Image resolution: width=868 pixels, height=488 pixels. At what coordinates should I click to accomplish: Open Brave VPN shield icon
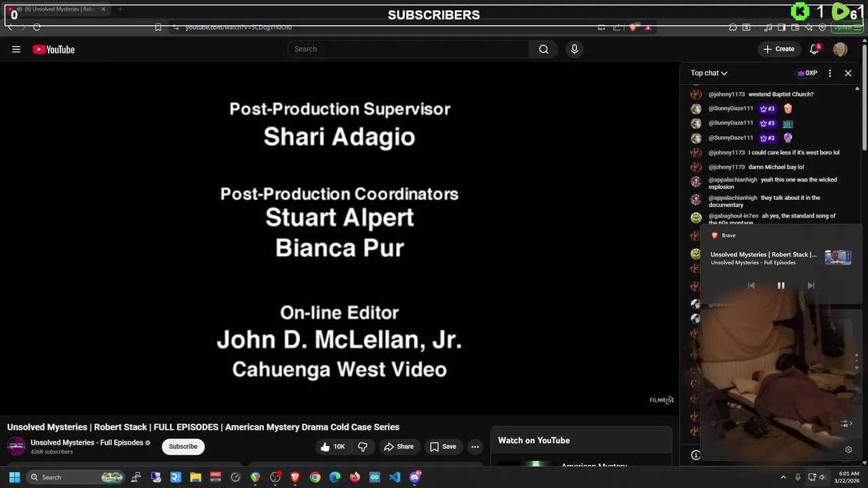click(x=822, y=27)
